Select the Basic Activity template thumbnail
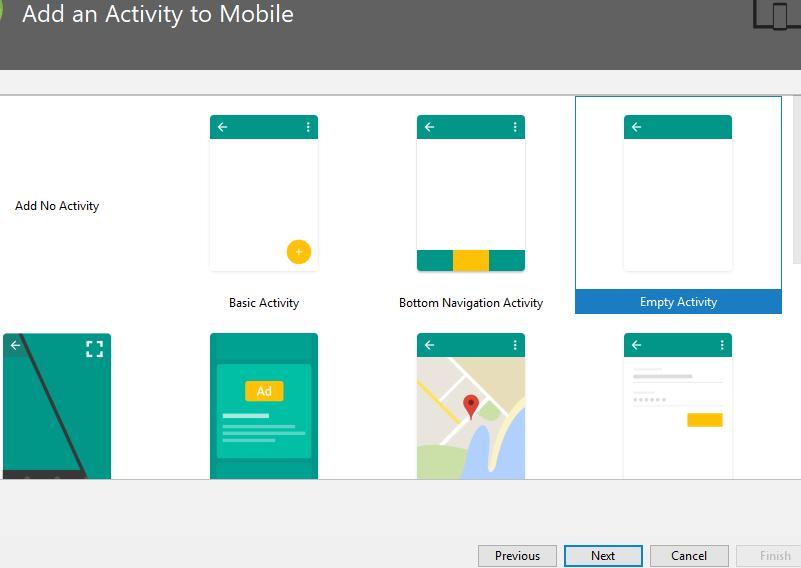 264,193
